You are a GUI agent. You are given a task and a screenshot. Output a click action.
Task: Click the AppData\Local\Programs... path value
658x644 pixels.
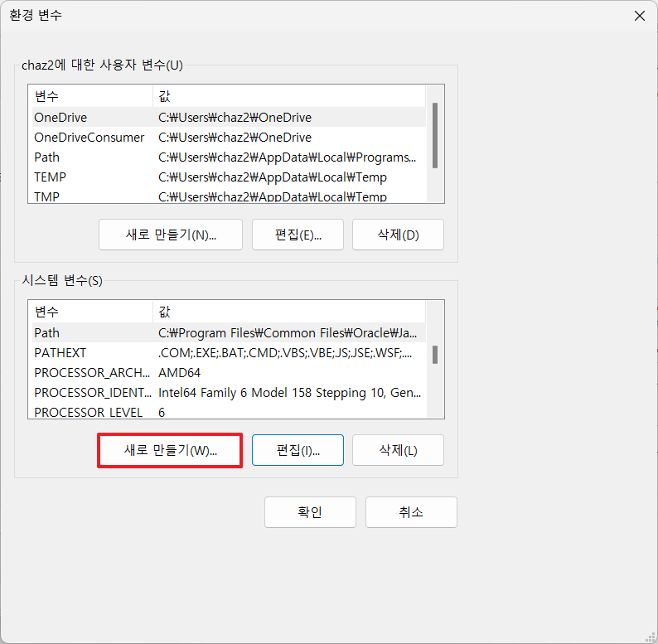(287, 157)
